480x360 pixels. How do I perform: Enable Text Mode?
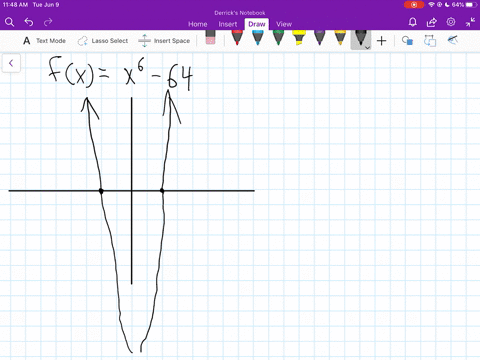pyautogui.click(x=44, y=41)
